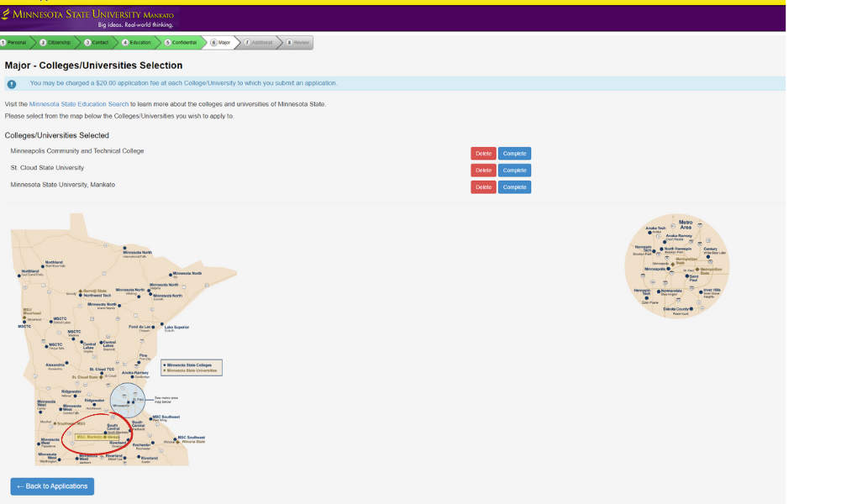Image resolution: width=857 pixels, height=504 pixels.
Task: Complete Minnesota State University, Mankato application
Action: (x=514, y=187)
